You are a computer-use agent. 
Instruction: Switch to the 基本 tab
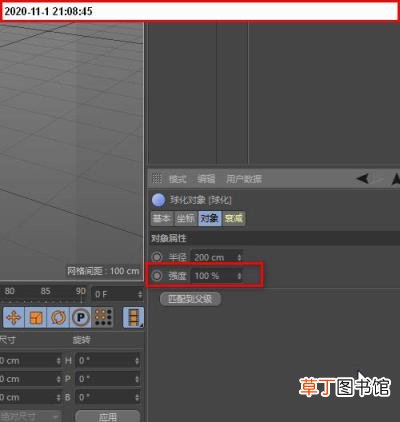162,219
